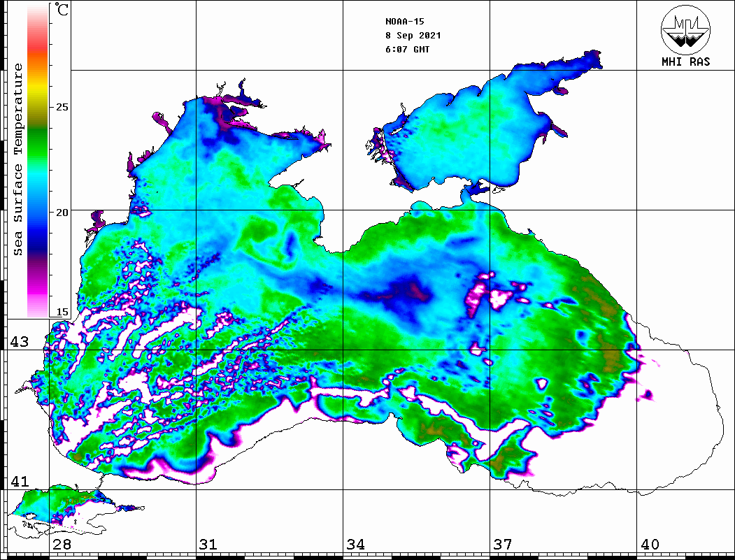Click the longitude label "37"

[x=503, y=545]
